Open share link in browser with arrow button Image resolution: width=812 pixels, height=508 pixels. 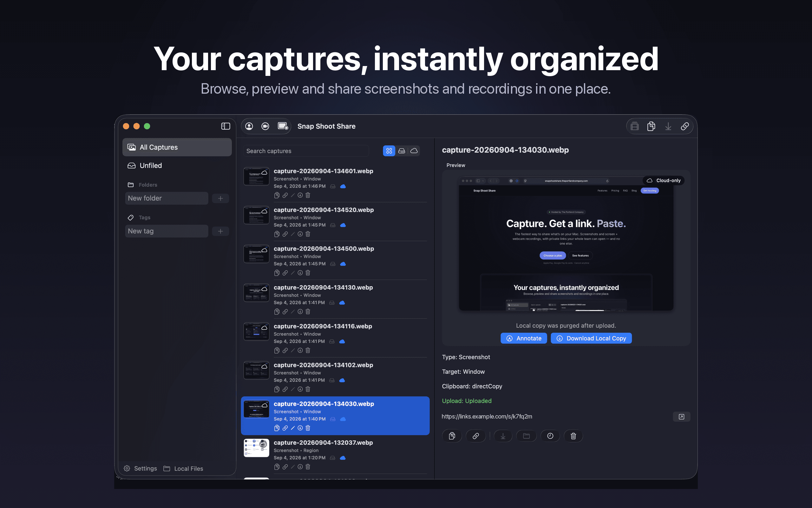click(681, 417)
